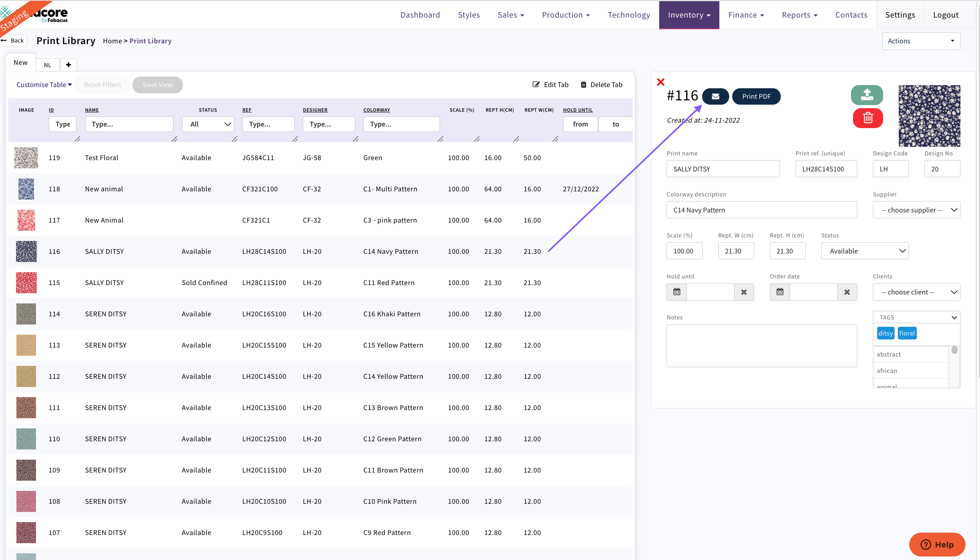This screenshot has height=560, width=980.
Task: Select the abstract tag option
Action: (x=889, y=354)
